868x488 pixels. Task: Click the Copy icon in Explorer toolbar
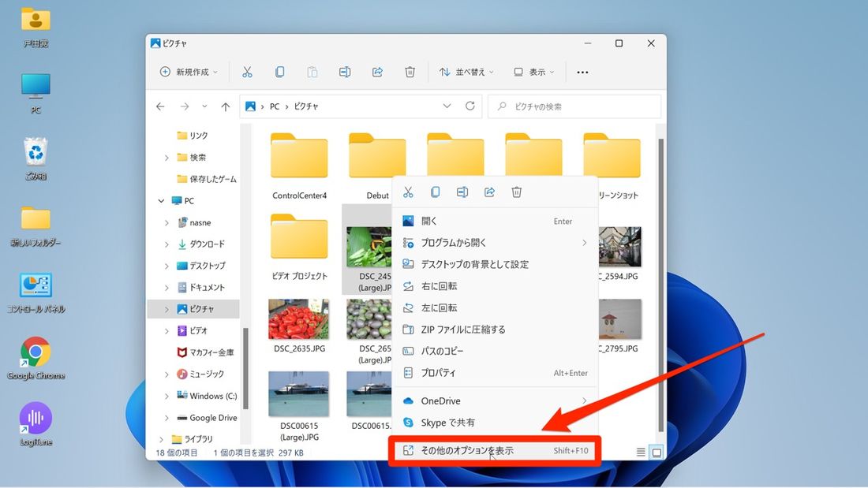[279, 72]
